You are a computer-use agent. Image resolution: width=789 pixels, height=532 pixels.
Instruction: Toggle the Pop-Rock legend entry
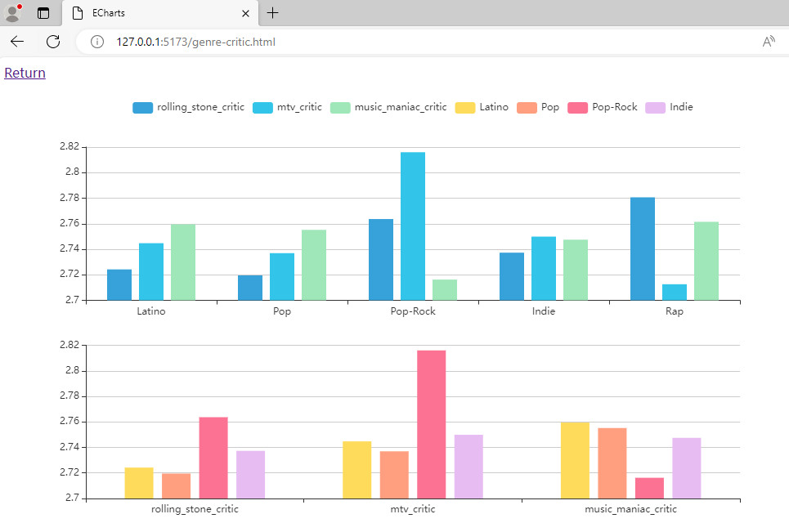(603, 107)
